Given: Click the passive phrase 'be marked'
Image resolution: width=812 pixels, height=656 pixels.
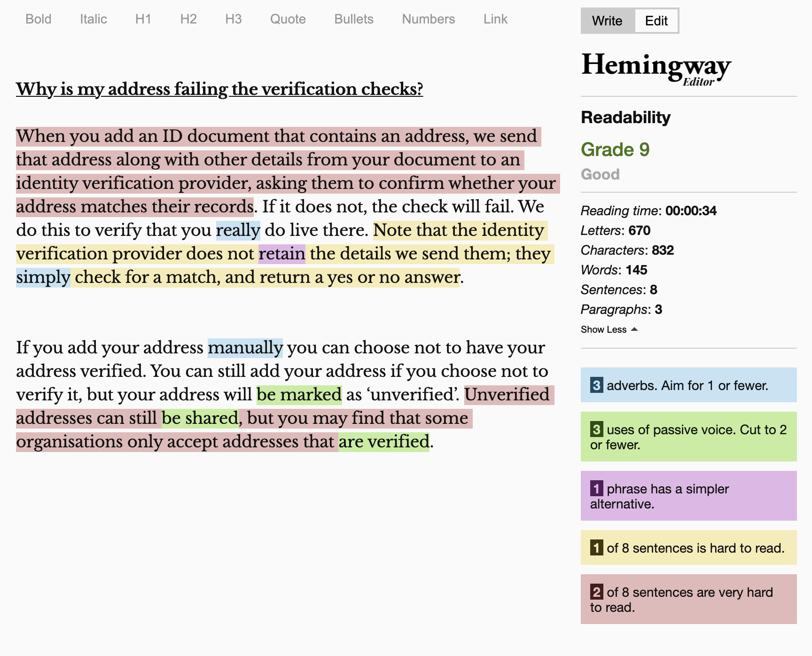Looking at the screenshot, I should tap(299, 395).
